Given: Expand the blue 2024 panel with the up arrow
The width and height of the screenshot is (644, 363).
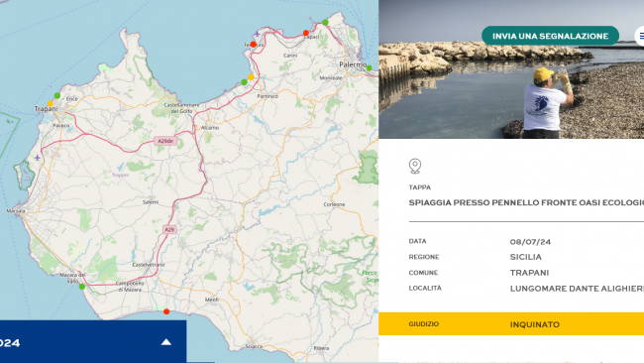Looking at the screenshot, I should [165, 342].
